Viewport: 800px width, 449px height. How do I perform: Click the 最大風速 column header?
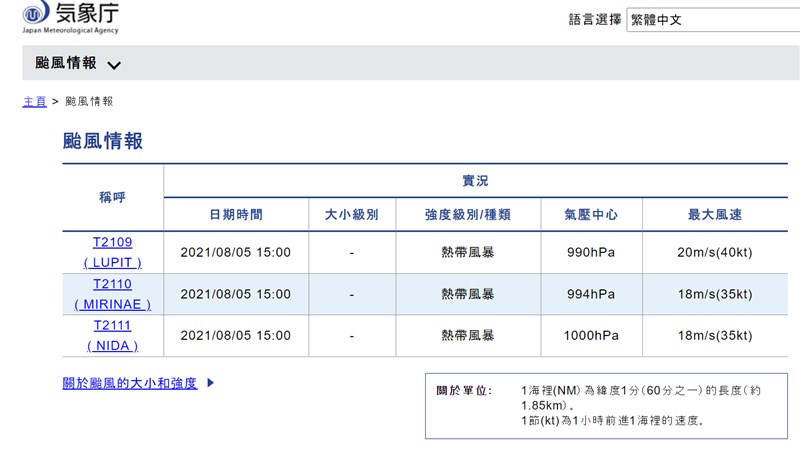click(x=714, y=215)
